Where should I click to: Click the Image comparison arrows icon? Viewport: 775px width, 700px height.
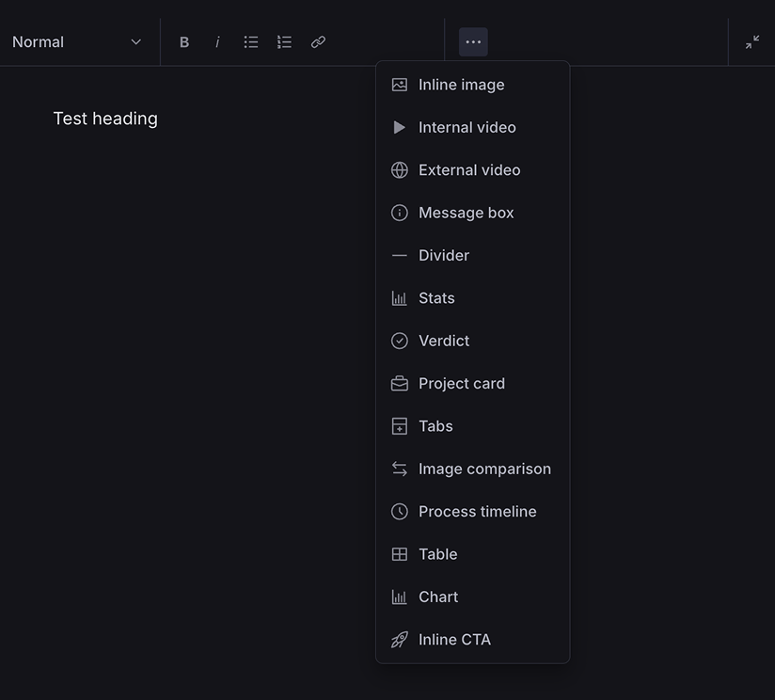[400, 469]
